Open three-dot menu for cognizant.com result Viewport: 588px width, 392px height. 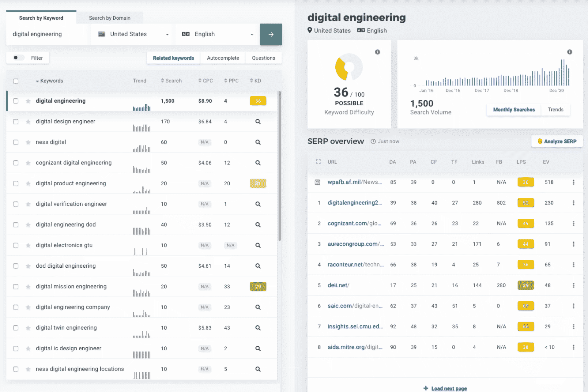[573, 224]
